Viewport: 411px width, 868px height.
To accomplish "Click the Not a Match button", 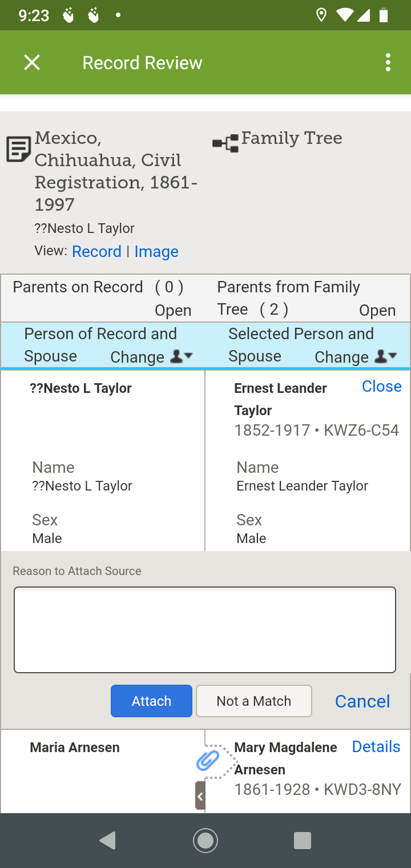I will pyautogui.click(x=254, y=701).
